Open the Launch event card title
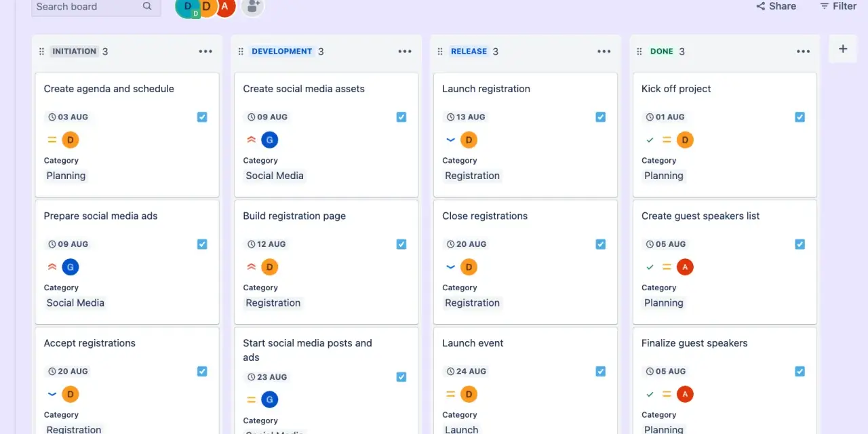 tap(473, 343)
